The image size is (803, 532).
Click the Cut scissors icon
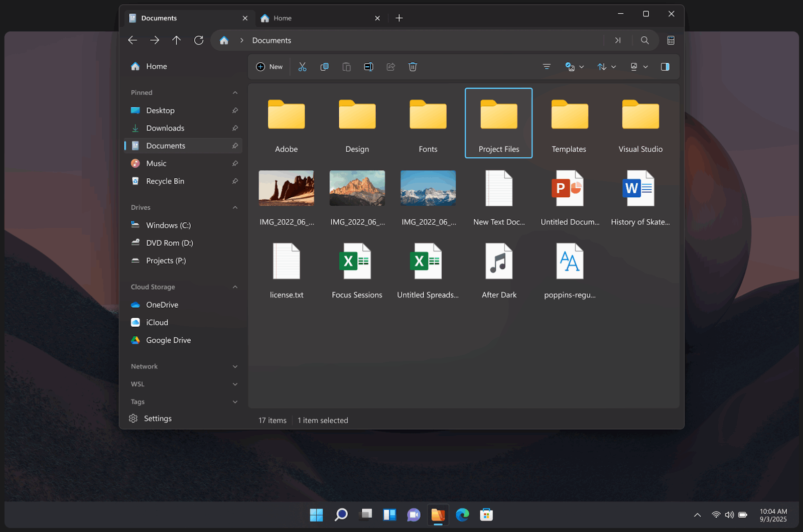302,67
